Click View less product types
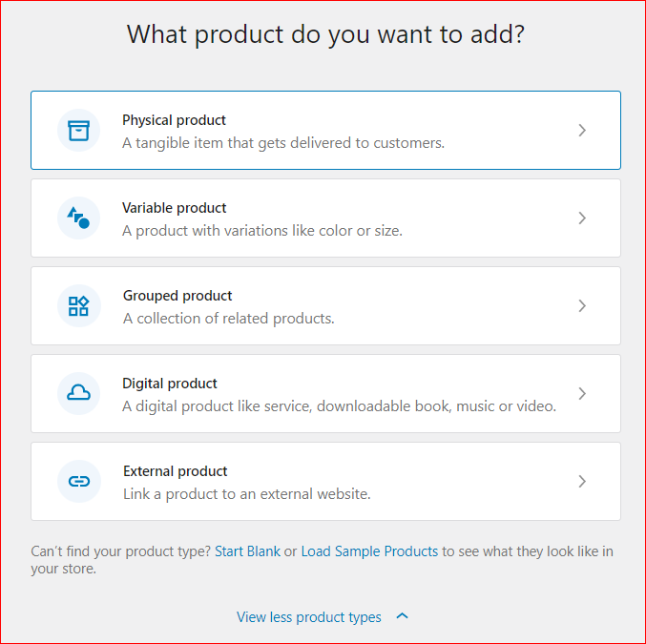This screenshot has width=646, height=644. click(x=308, y=617)
